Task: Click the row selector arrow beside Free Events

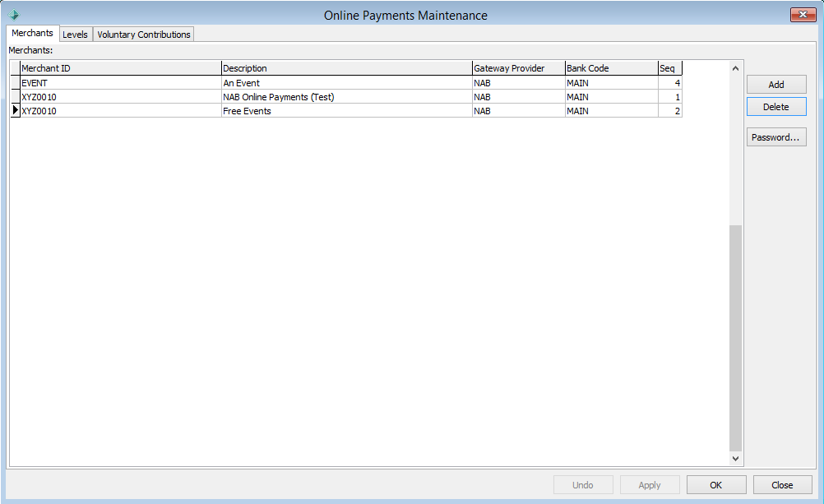Action: [x=15, y=111]
